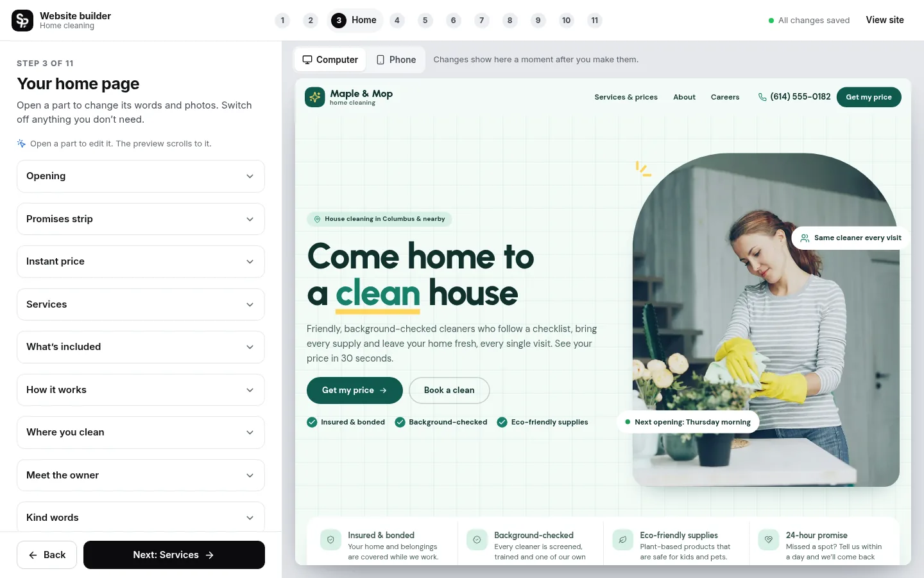Click Next: Services button
Screen dimensions: 924x578
click(174, 555)
